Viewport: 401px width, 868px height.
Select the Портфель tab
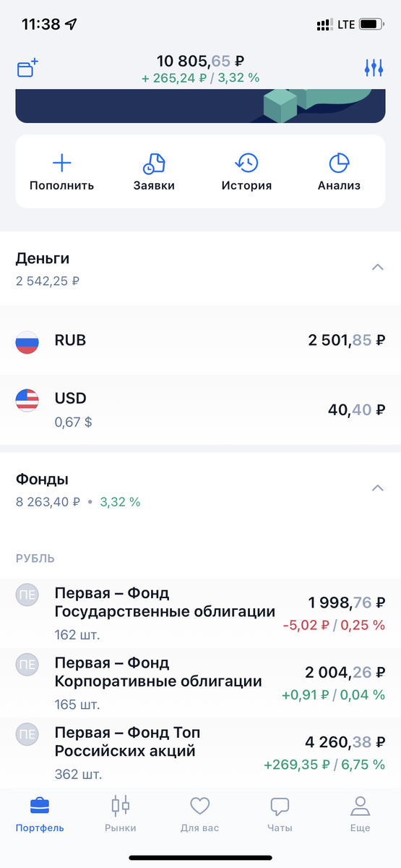click(40, 814)
